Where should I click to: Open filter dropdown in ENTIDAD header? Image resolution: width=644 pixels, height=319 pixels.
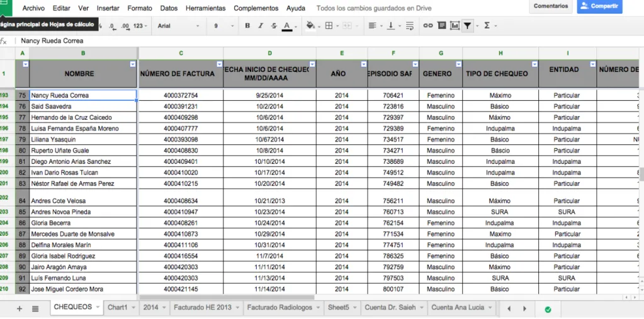pyautogui.click(x=592, y=64)
